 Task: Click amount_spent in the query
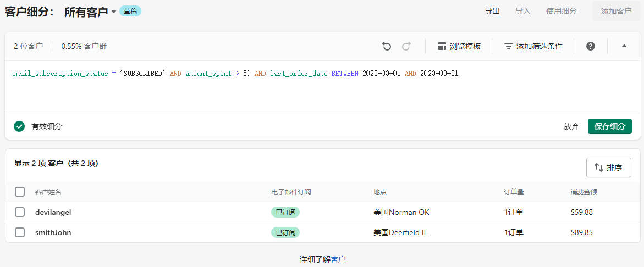pos(208,74)
